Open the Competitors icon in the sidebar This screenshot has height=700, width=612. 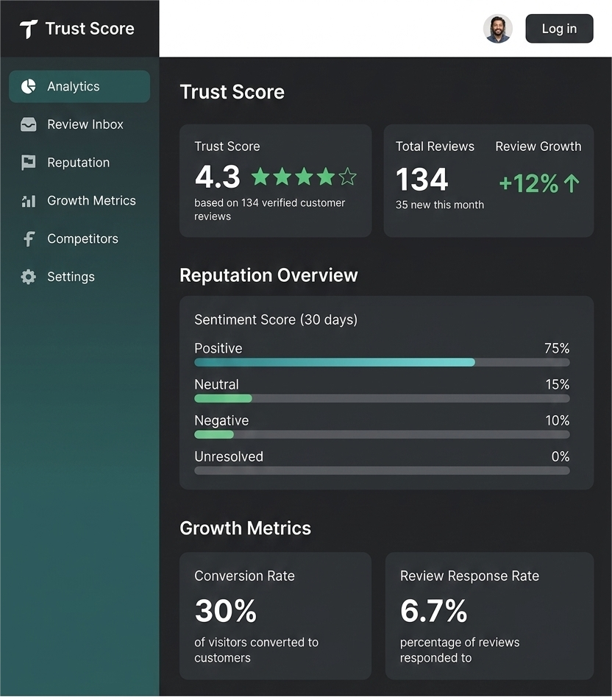[x=27, y=238]
